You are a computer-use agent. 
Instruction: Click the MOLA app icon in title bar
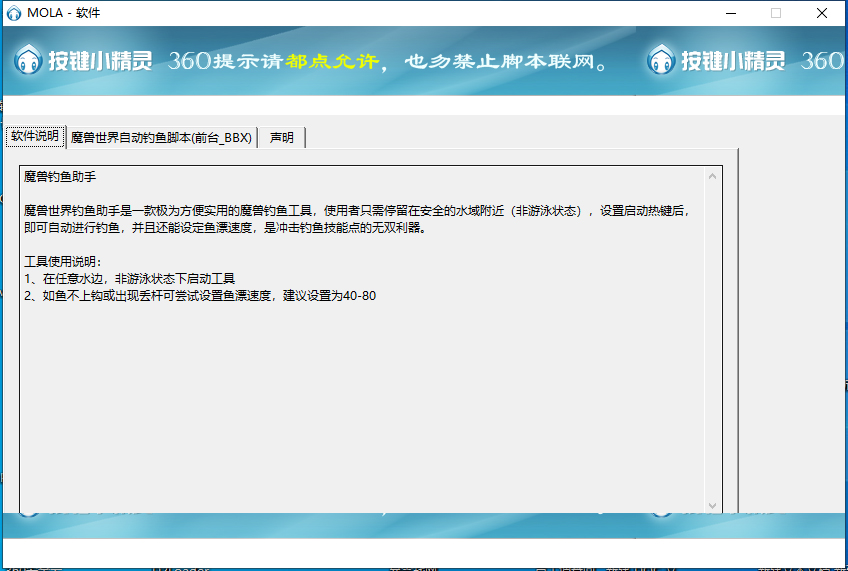pyautogui.click(x=14, y=13)
